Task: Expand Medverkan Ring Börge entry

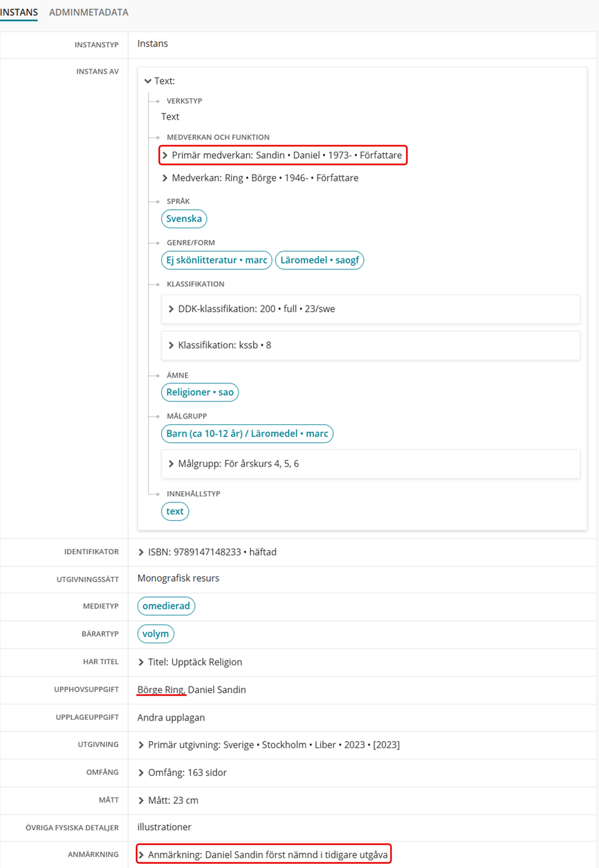Action: (165, 178)
